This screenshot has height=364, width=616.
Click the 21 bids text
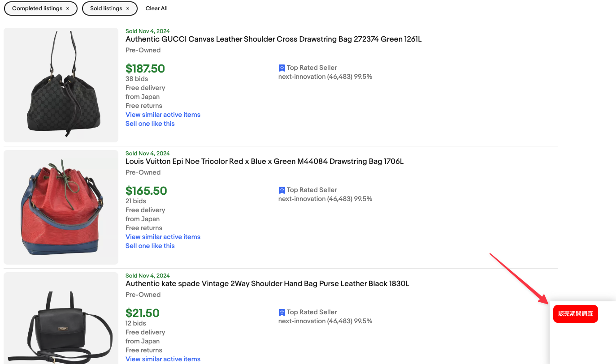coord(136,201)
